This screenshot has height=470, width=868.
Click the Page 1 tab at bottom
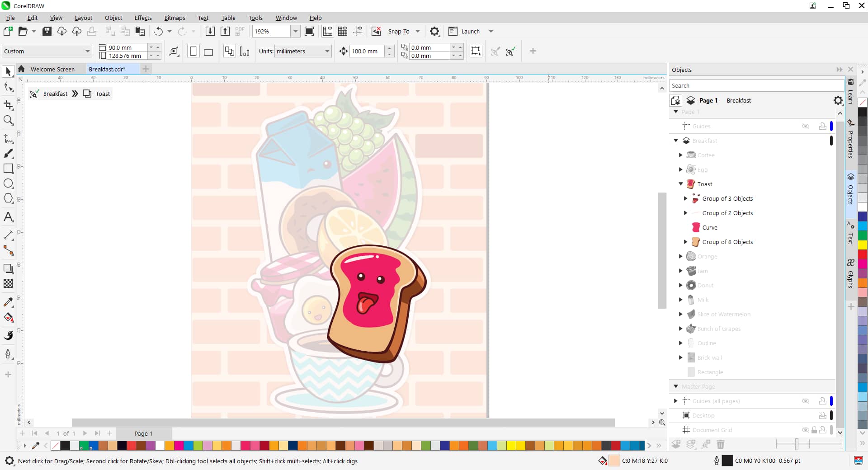(x=143, y=433)
